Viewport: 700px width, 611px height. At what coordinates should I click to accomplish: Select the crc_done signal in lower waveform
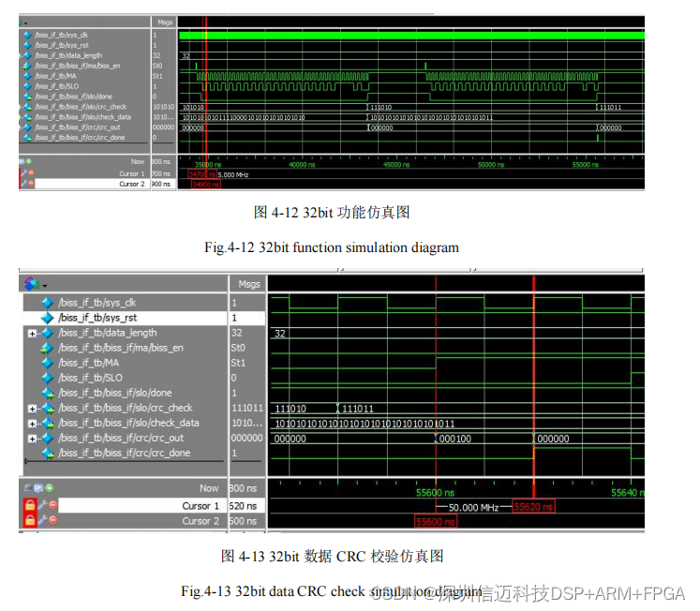(120, 453)
